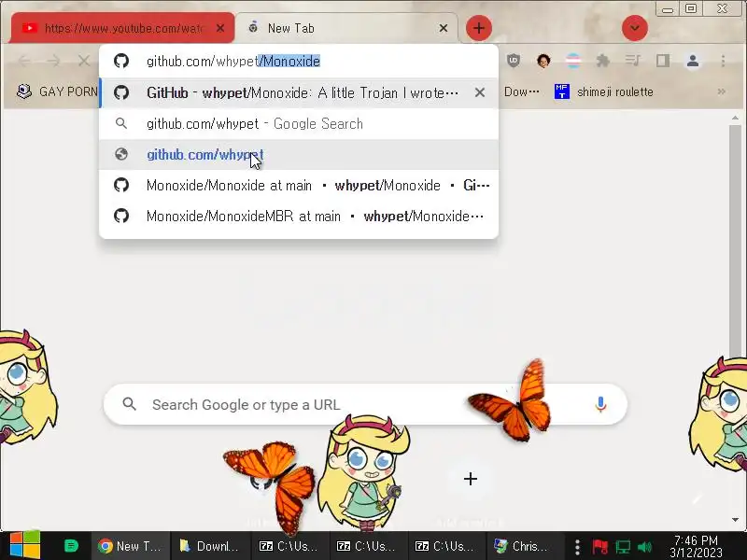Open the Dow... bookmark
The image size is (747, 560).
tap(521, 91)
